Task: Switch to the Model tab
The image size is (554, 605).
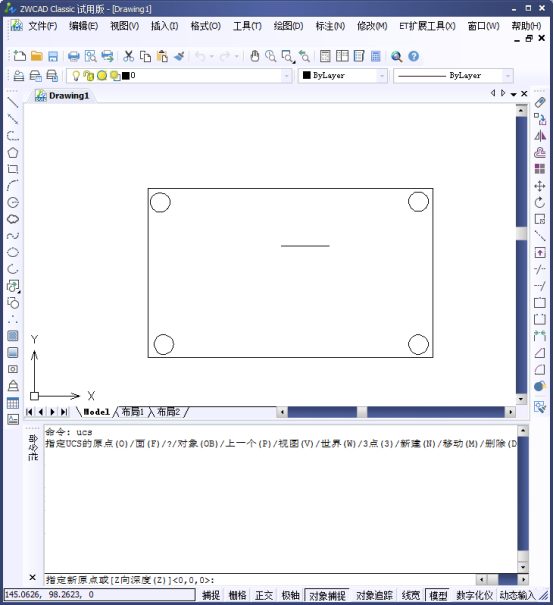Action: click(x=96, y=412)
